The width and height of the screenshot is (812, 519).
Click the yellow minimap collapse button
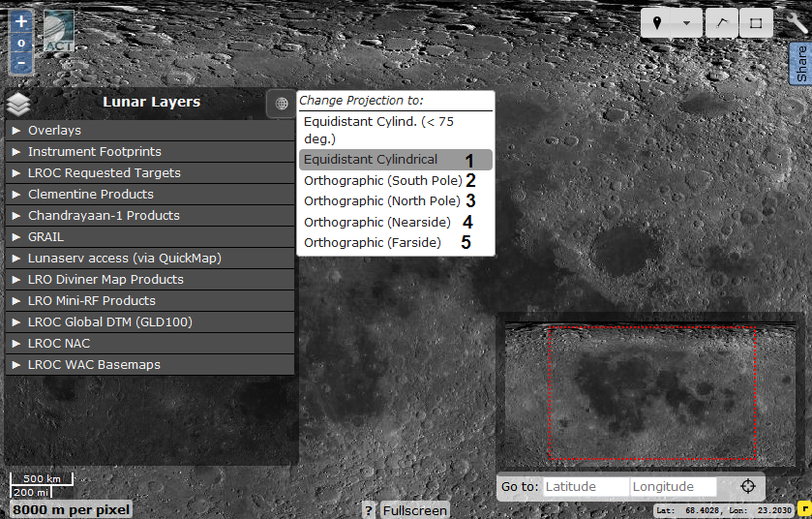(804, 509)
